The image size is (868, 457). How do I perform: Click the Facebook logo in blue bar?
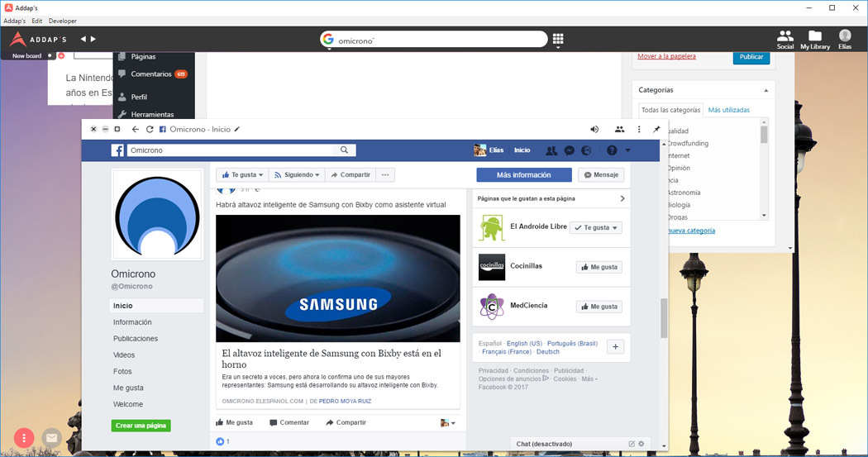pyautogui.click(x=117, y=150)
